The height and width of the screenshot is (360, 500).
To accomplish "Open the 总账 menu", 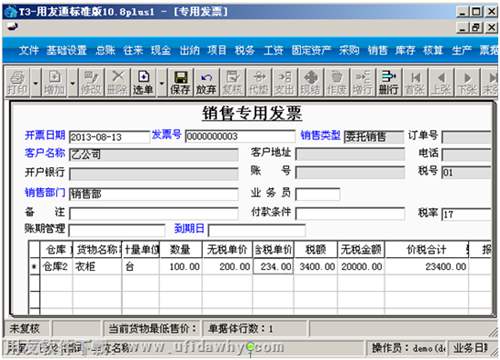I will point(105,50).
